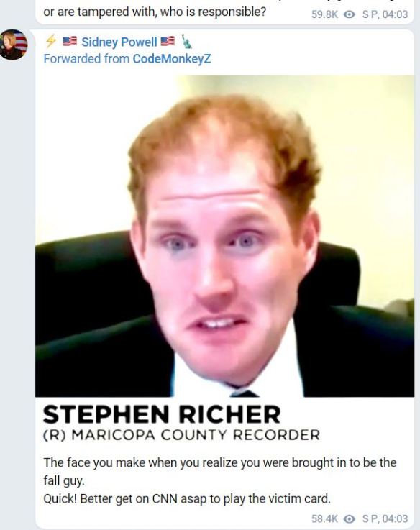Click the SP, 04:03 timestamp on the top message
420x530 pixels.
point(385,14)
